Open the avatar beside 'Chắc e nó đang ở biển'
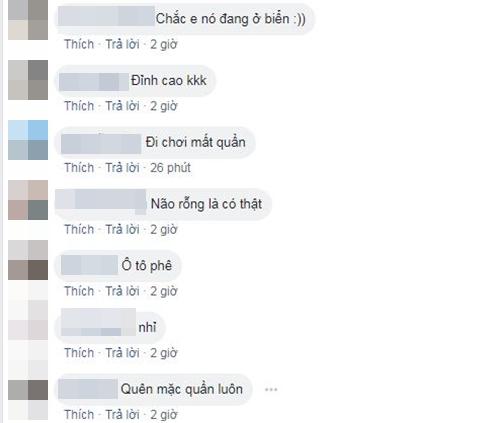The image size is (500, 423). [28, 20]
